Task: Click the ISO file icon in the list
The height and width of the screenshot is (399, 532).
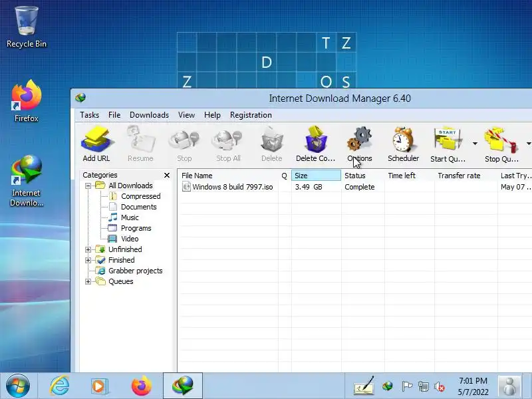Action: [186, 187]
